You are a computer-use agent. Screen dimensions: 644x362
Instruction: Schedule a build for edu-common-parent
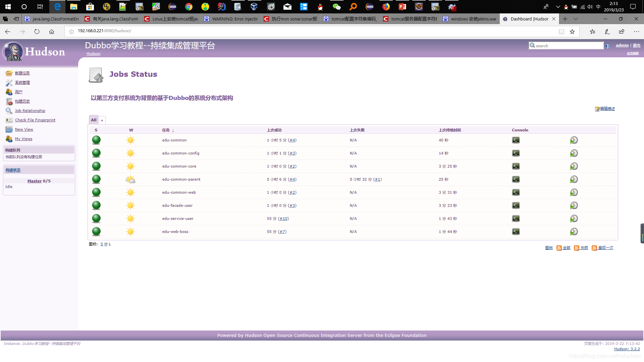[x=574, y=179]
